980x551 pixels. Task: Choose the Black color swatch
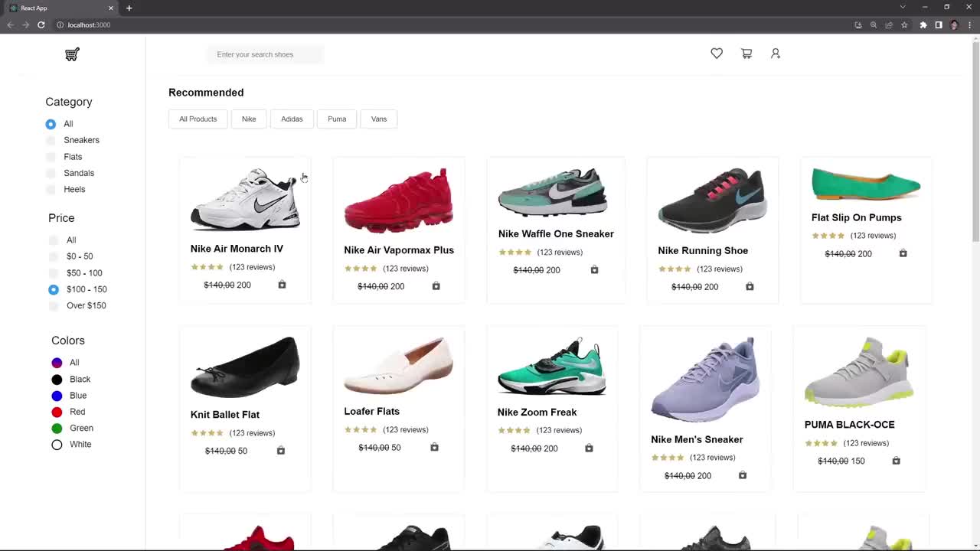pyautogui.click(x=57, y=380)
